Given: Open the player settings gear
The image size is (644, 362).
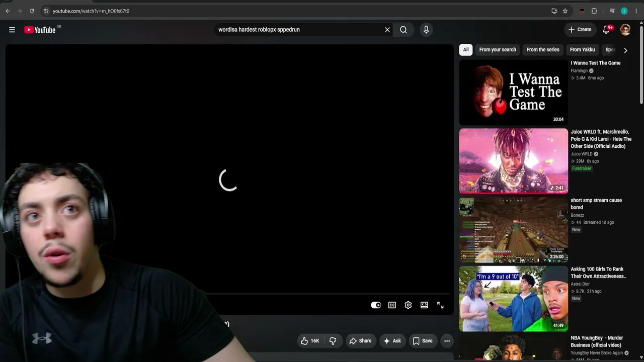Looking at the screenshot, I should 408,305.
